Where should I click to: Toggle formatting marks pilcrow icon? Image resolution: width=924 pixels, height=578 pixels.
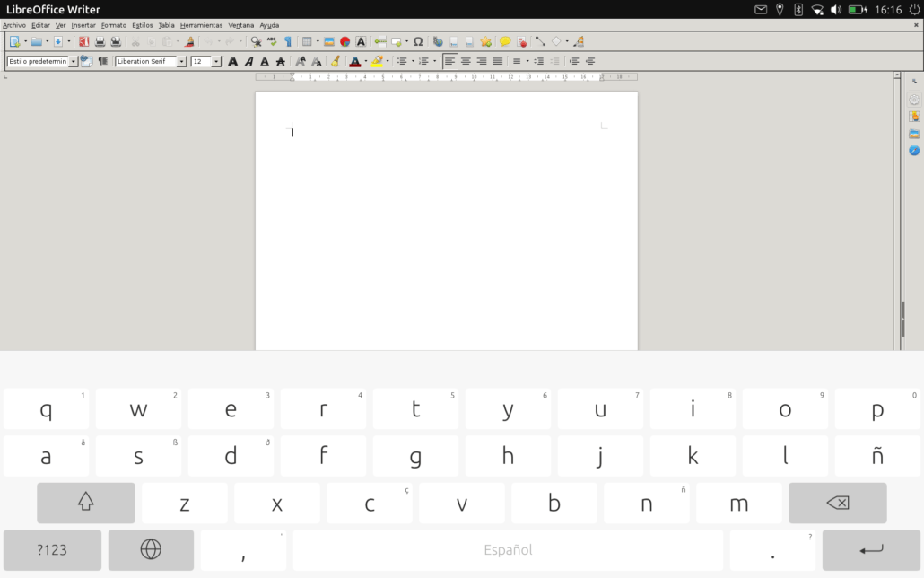[288, 41]
